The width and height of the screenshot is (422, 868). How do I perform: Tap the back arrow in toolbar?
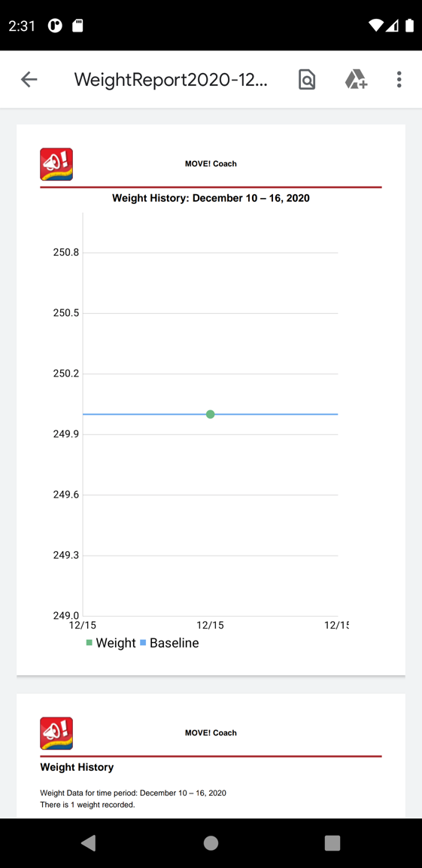pyautogui.click(x=29, y=80)
